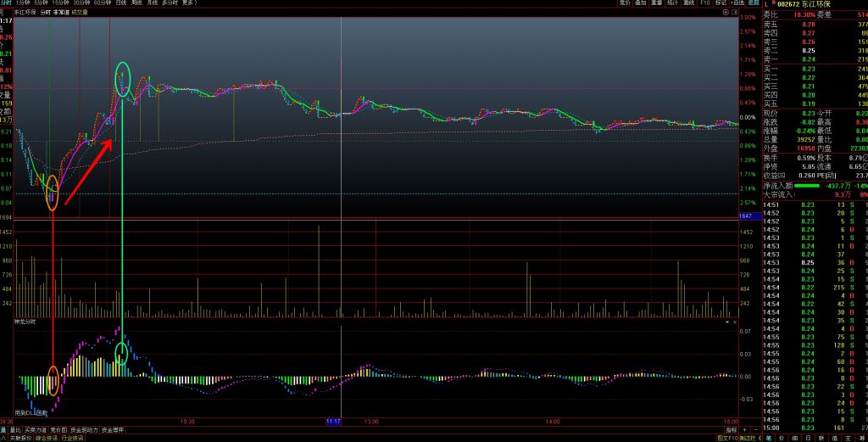Select the 日线 daily chart tab
This screenshot has width=868, height=442.
[121, 3]
